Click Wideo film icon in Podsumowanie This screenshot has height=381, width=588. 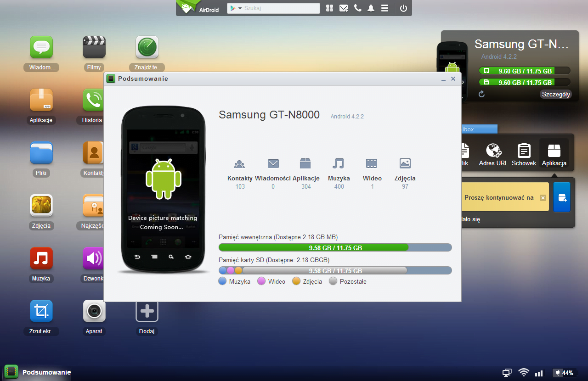point(372,163)
